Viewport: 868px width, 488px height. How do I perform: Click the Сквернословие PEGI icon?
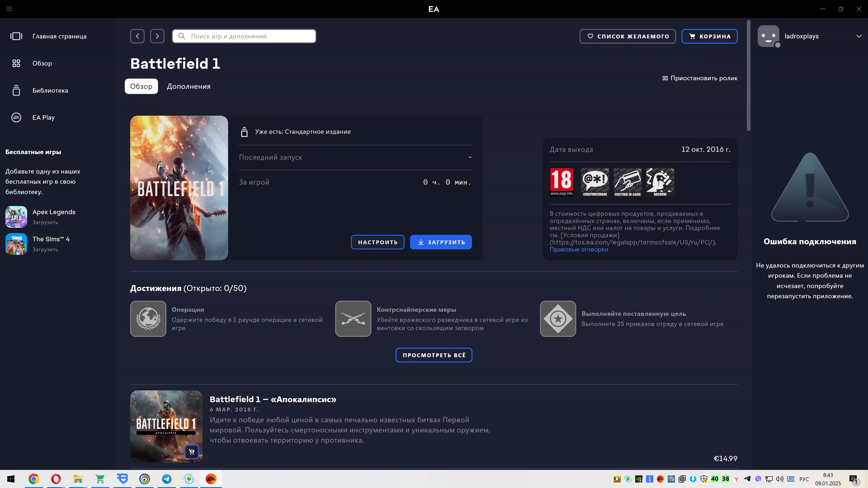[x=595, y=182]
